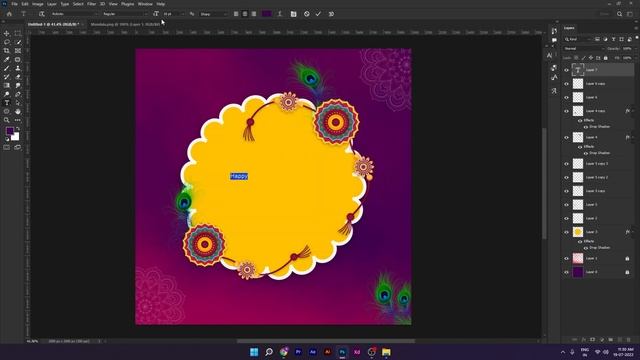The height and width of the screenshot is (360, 640).
Task: Select the Move tool
Action: point(7,33)
